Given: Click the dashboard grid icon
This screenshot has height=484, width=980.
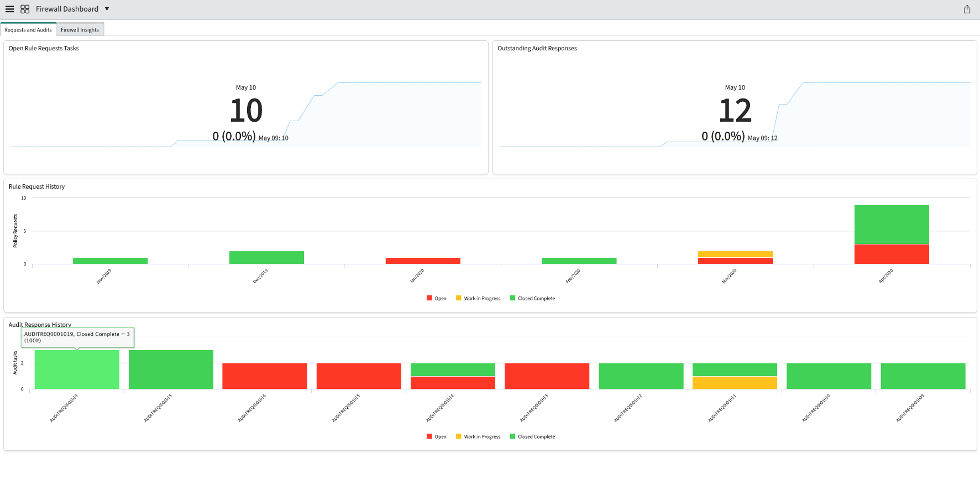Looking at the screenshot, I should click(x=25, y=9).
